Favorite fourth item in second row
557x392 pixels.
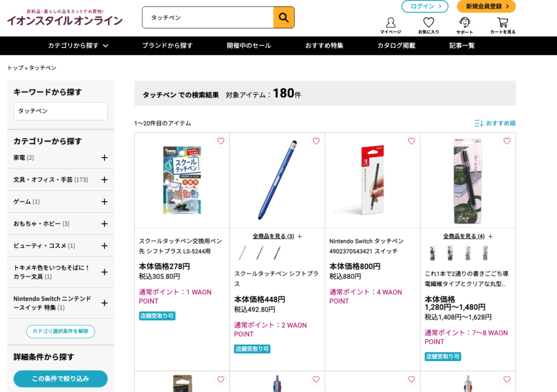(506, 379)
